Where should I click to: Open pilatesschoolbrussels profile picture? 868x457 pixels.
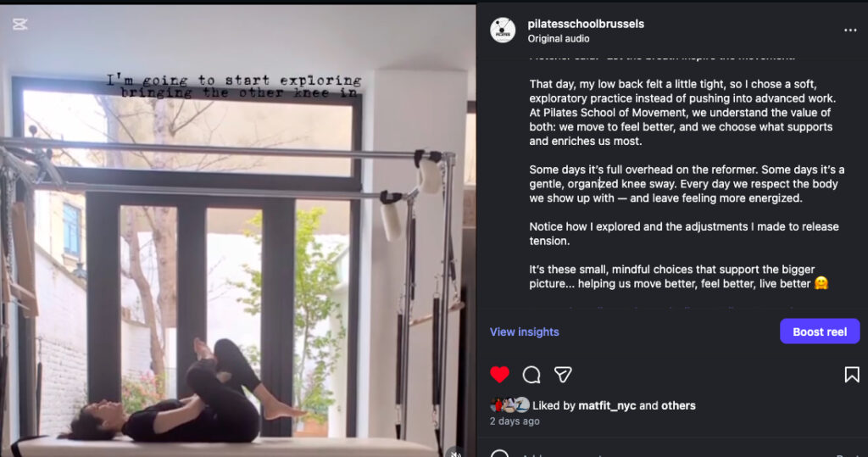[503, 31]
